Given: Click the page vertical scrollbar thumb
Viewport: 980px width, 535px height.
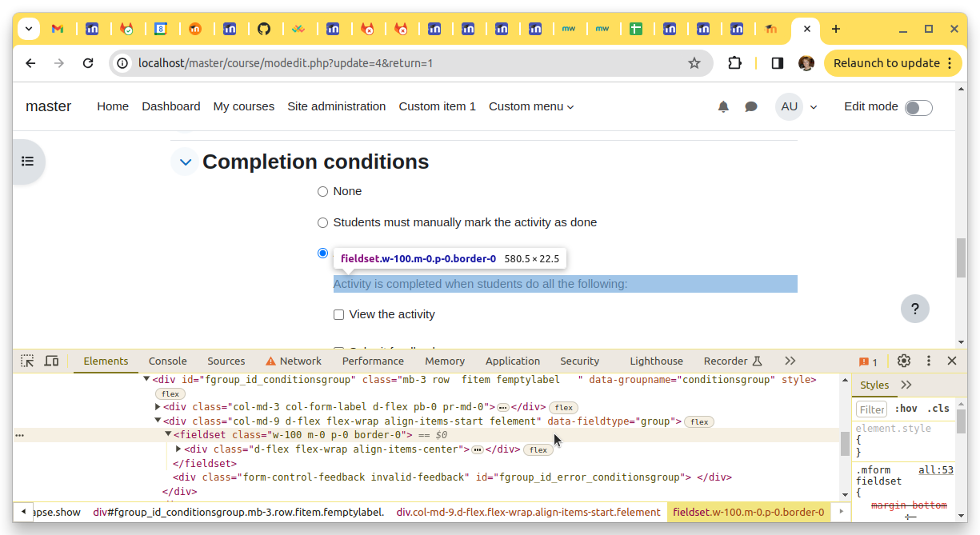Looking at the screenshot, I should point(961,258).
